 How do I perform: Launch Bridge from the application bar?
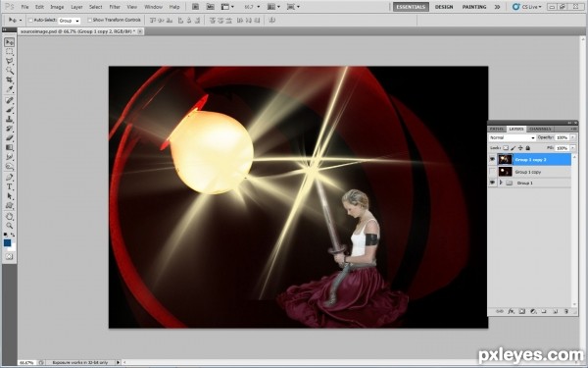pos(195,7)
